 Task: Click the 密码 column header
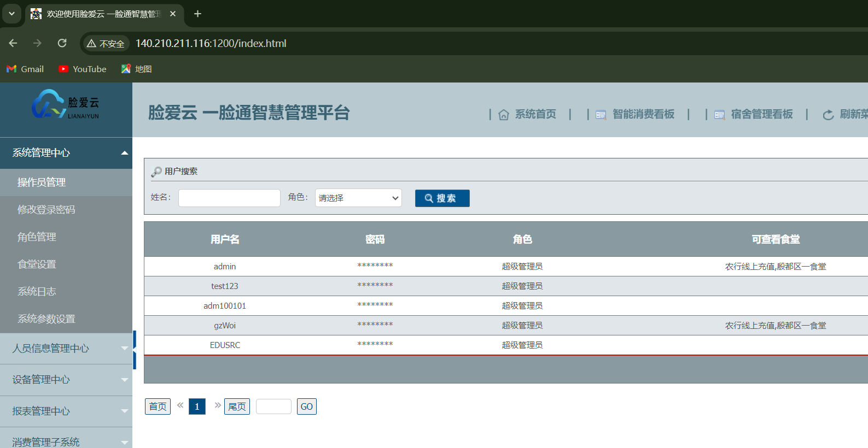(x=375, y=239)
